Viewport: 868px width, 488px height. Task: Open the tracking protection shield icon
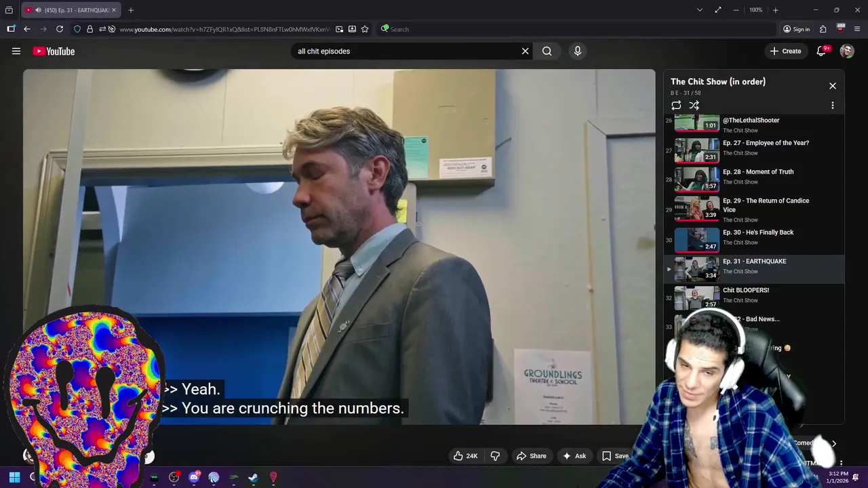[x=77, y=29]
